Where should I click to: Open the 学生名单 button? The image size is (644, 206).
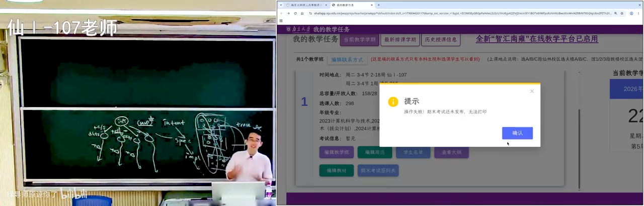pyautogui.click(x=413, y=152)
